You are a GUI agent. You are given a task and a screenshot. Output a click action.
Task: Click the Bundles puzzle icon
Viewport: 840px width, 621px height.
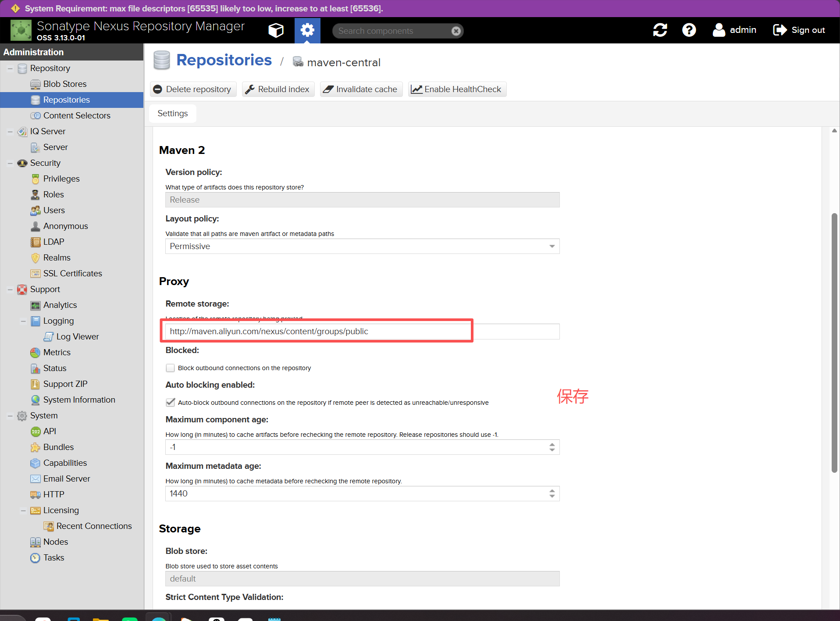point(36,447)
